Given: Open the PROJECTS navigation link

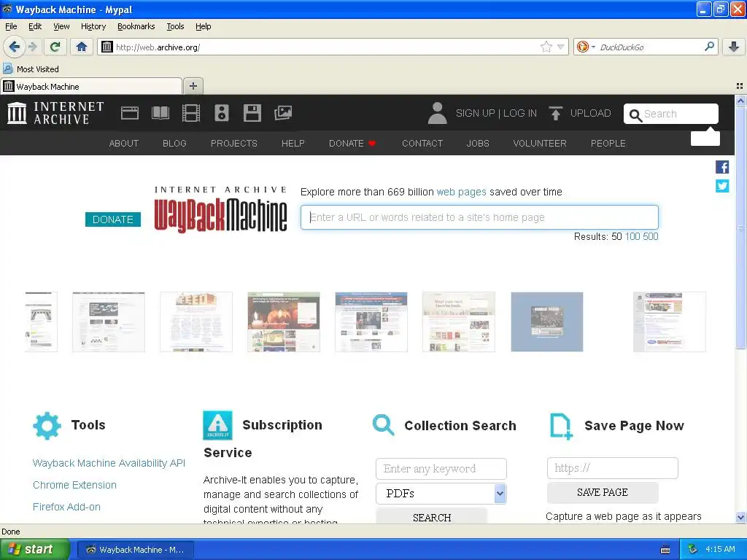Looking at the screenshot, I should pos(234,144).
